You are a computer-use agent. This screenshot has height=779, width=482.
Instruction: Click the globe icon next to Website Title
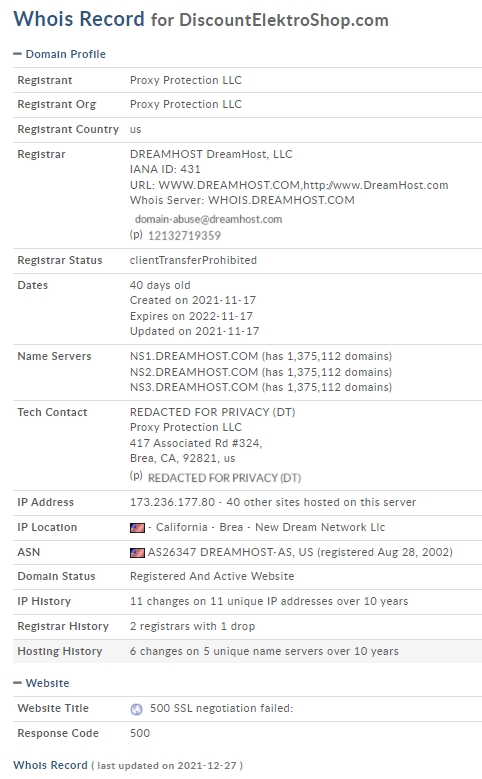point(136,709)
